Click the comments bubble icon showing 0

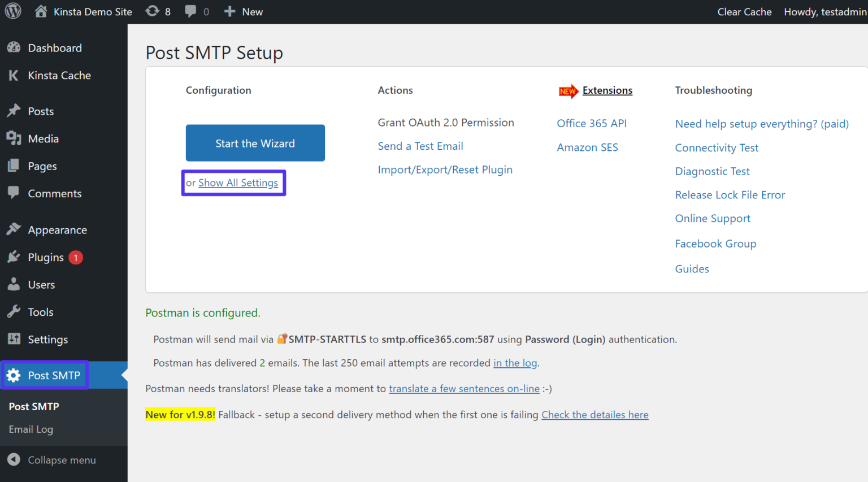[x=190, y=11]
